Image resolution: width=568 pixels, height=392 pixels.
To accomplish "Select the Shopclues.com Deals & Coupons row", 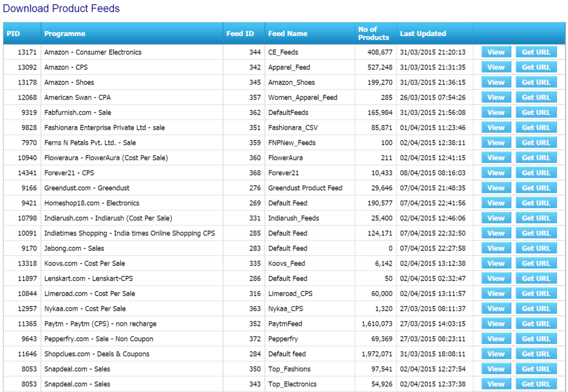I will [x=97, y=354].
